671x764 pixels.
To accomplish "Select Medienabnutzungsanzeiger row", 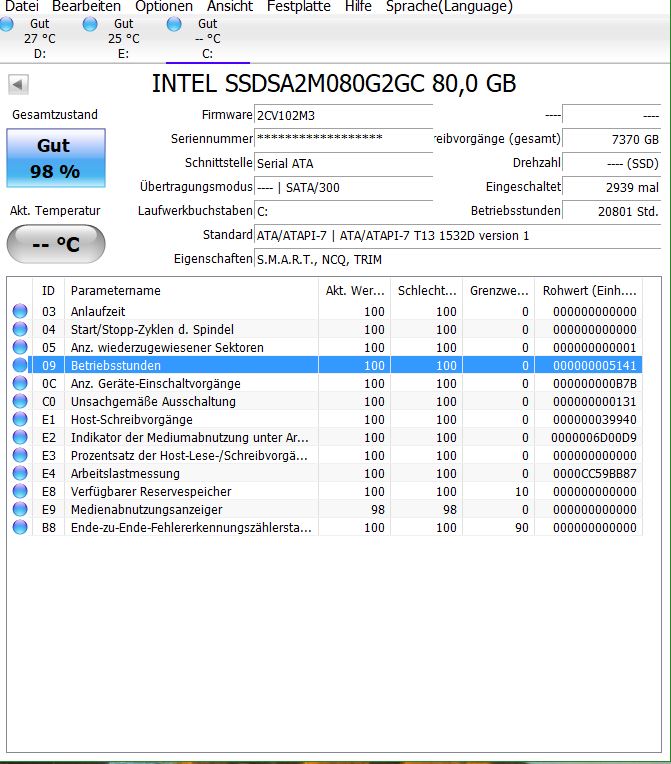I will tap(326, 509).
